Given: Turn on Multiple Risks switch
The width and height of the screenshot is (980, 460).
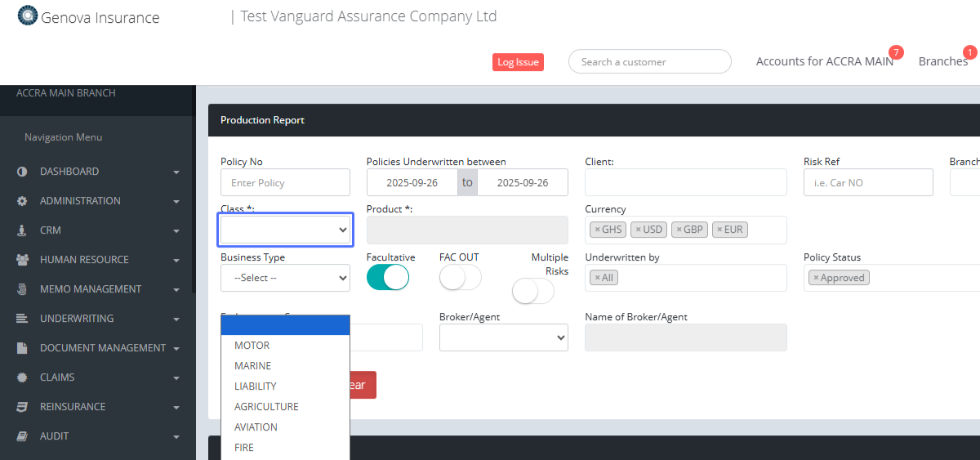Looking at the screenshot, I should pyautogui.click(x=532, y=291).
